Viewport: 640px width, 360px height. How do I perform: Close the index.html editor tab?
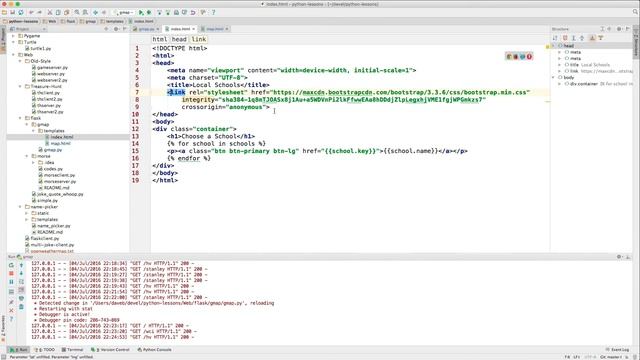(194, 29)
